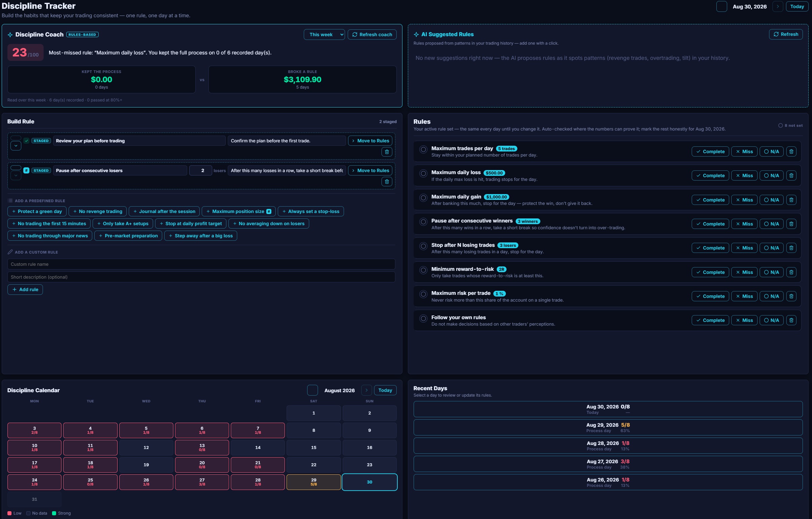Add No averaging down on losers rule
The height and width of the screenshot is (519, 812).
click(x=269, y=223)
